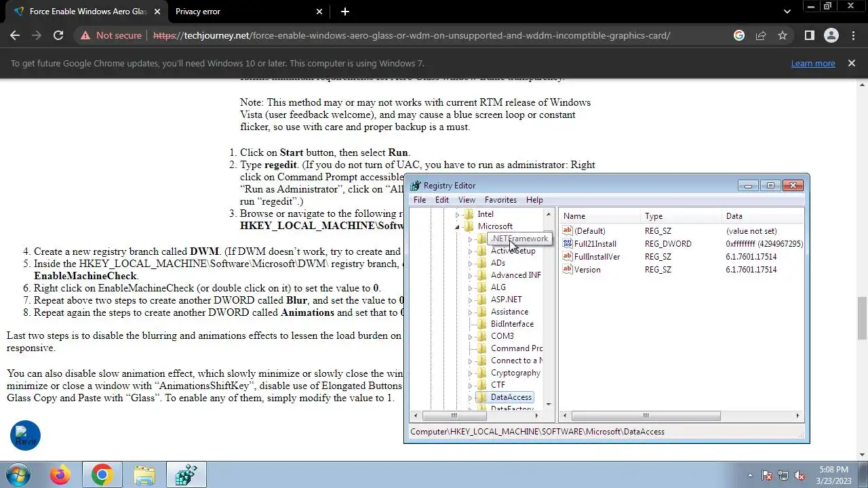This screenshot has width=868, height=488.
Task: Reload the current page
Action: coord(58,35)
